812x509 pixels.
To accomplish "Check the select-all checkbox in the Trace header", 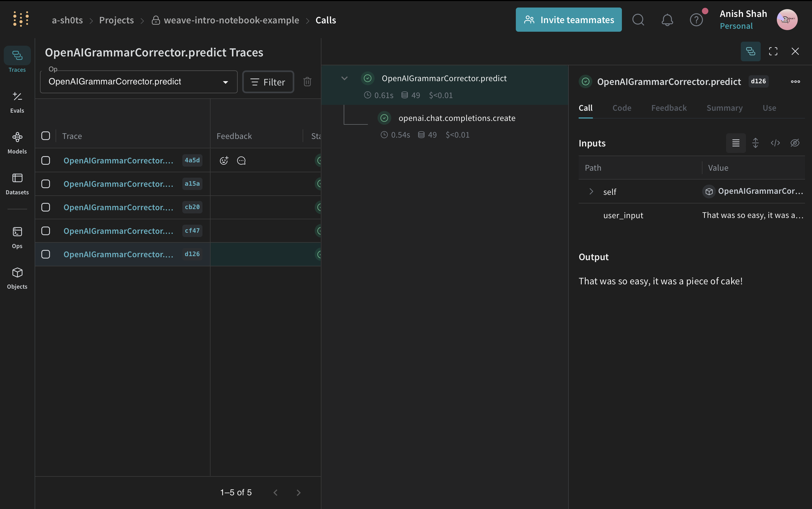I will (45, 136).
